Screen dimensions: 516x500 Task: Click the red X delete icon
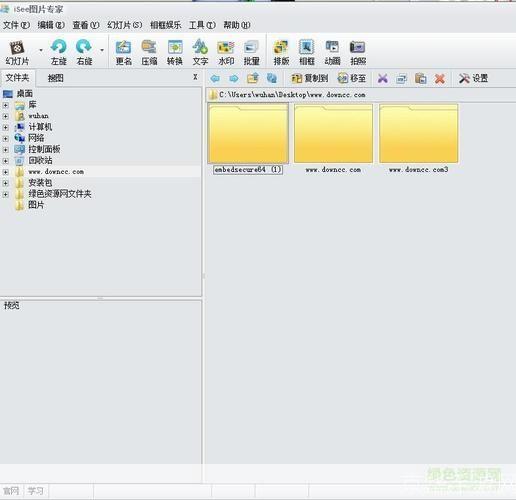[440, 79]
